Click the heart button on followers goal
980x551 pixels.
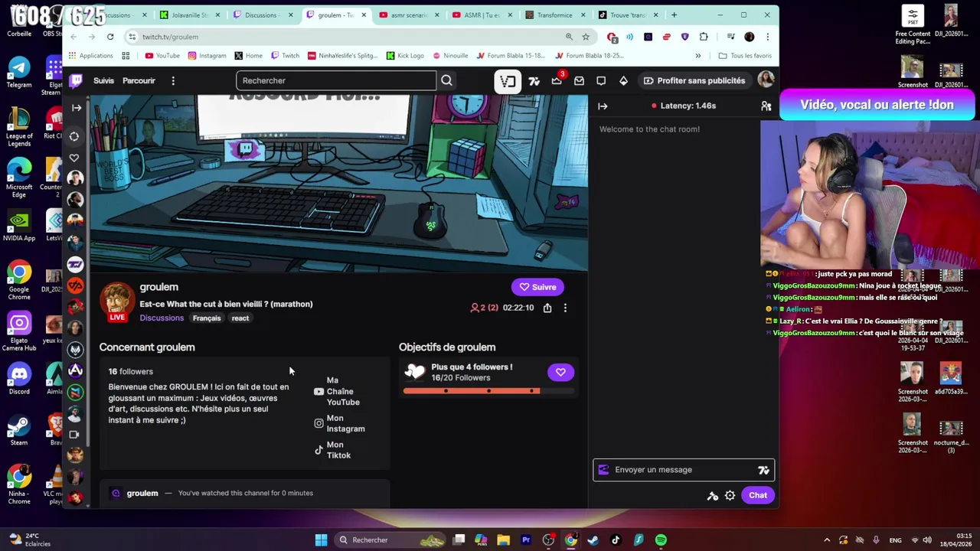(560, 372)
